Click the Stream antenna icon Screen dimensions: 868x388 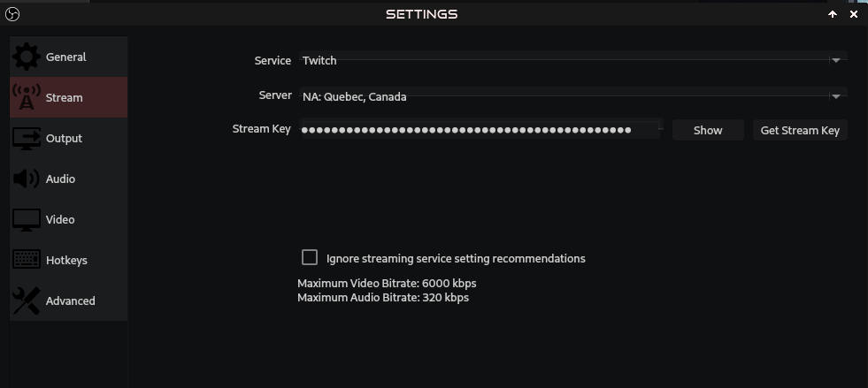pos(26,97)
